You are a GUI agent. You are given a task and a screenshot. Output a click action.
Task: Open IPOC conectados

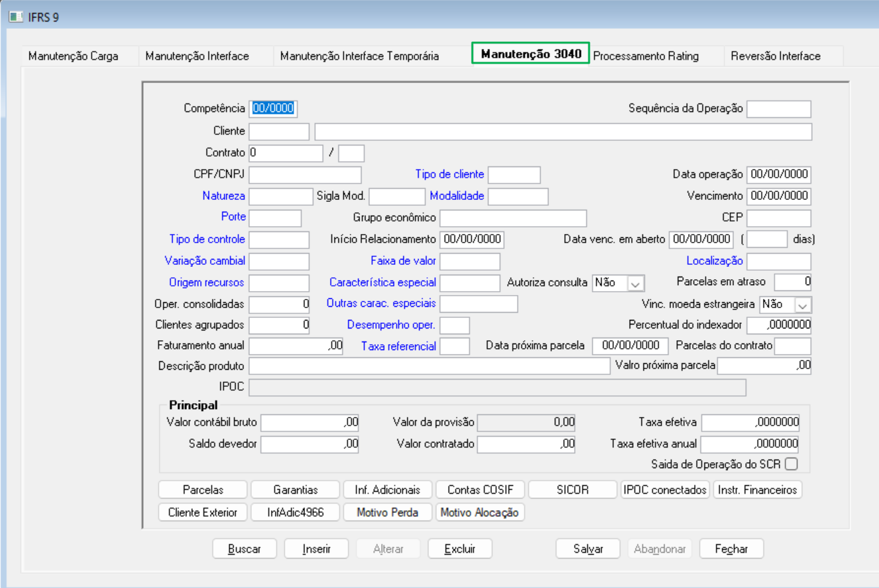pos(665,490)
